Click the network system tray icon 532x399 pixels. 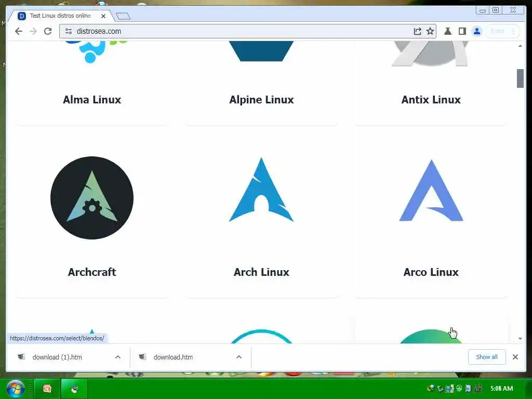[450, 389]
